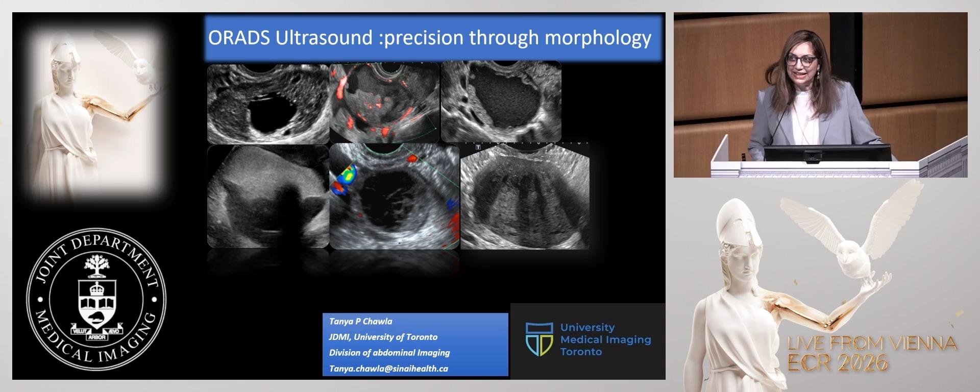Image resolution: width=980 pixels, height=392 pixels.
Task: Select the top-right ultrasound image
Action: tap(501, 101)
